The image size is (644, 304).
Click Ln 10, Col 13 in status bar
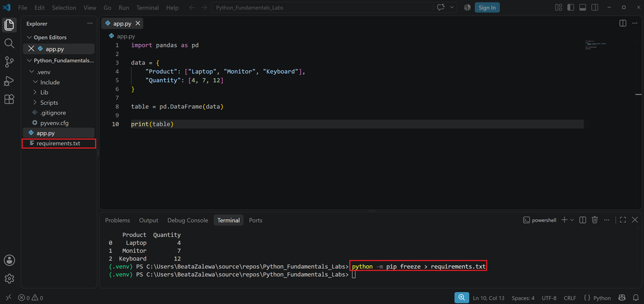pyautogui.click(x=489, y=298)
